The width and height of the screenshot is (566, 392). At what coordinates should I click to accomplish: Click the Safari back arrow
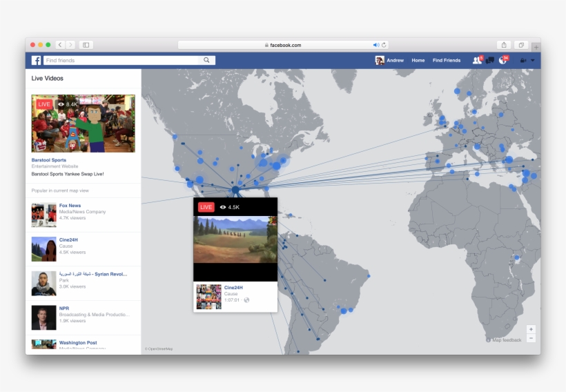pyautogui.click(x=59, y=45)
